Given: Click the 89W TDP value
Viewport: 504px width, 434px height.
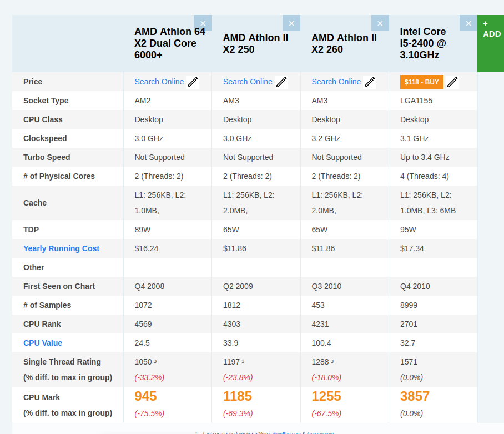Looking at the screenshot, I should [x=143, y=230].
